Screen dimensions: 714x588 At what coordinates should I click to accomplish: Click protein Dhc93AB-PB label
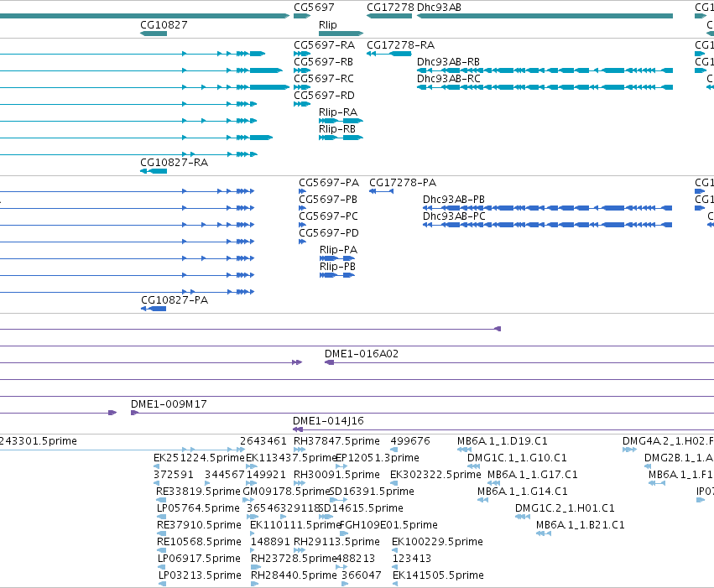[x=454, y=200]
